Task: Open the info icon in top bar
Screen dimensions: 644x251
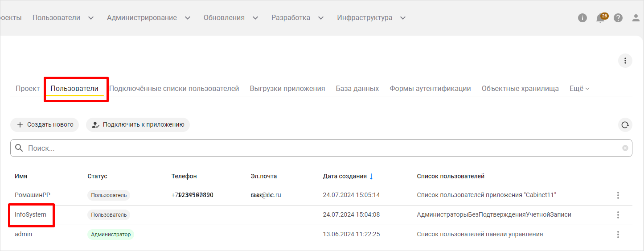Action: (582, 18)
